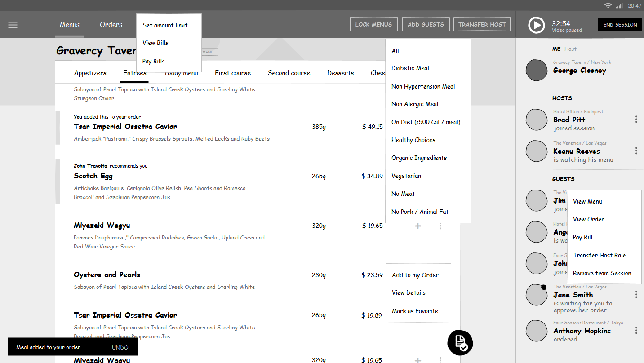
Task: Select the Entrees category tab
Action: (x=135, y=73)
